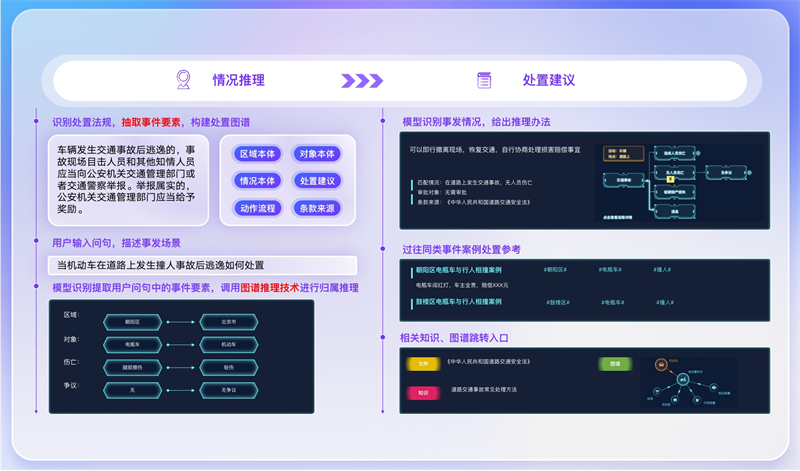Click the yellow 文件 button
Screen dimensions: 800x471
423,364
